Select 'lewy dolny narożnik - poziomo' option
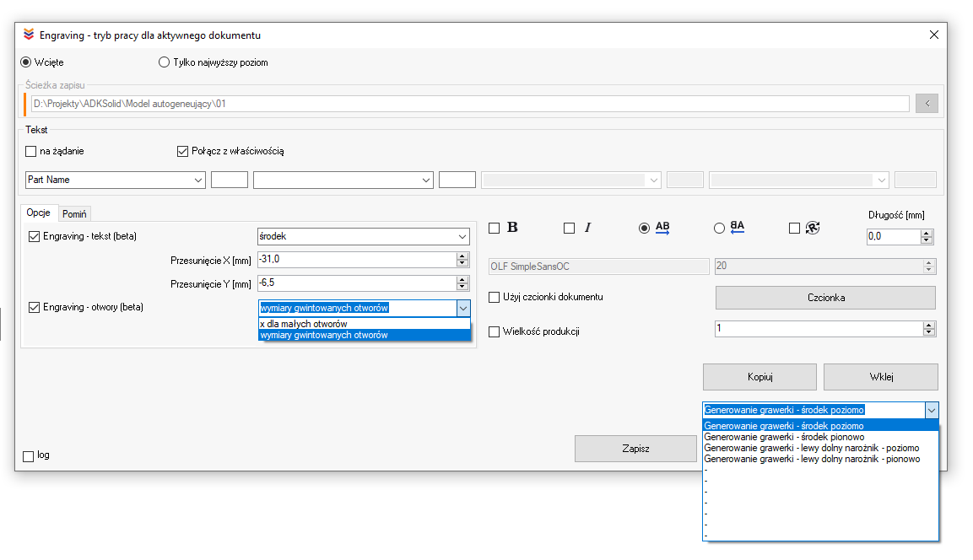The height and width of the screenshot is (560, 973). tap(820, 448)
